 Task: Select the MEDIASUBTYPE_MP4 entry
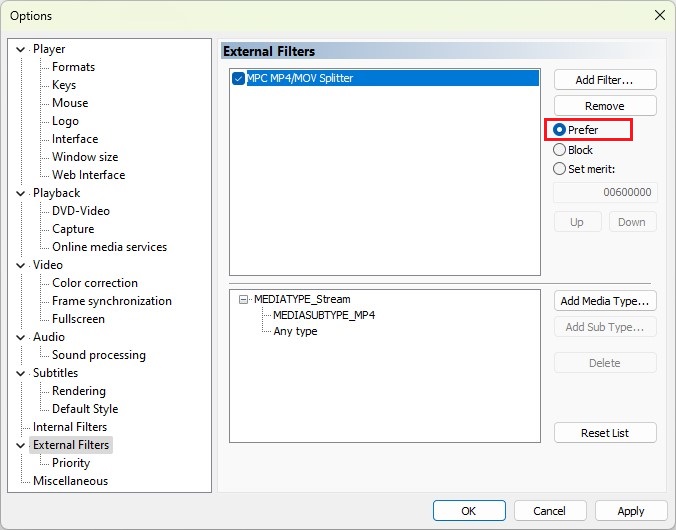click(x=324, y=315)
